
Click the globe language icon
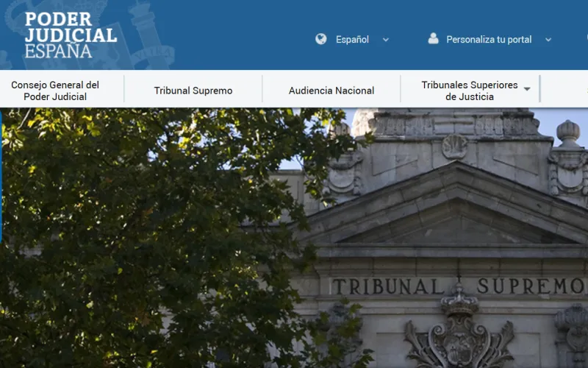(x=321, y=39)
